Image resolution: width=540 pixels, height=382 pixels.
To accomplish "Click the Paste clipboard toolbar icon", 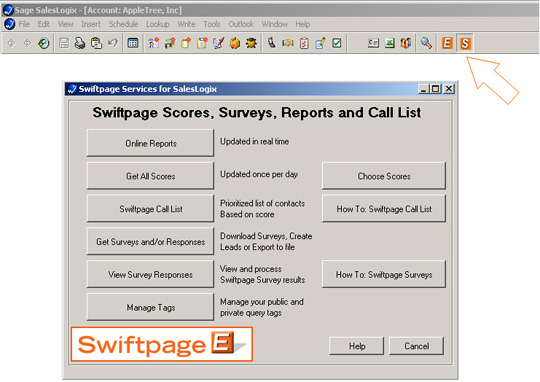I will tap(96, 43).
